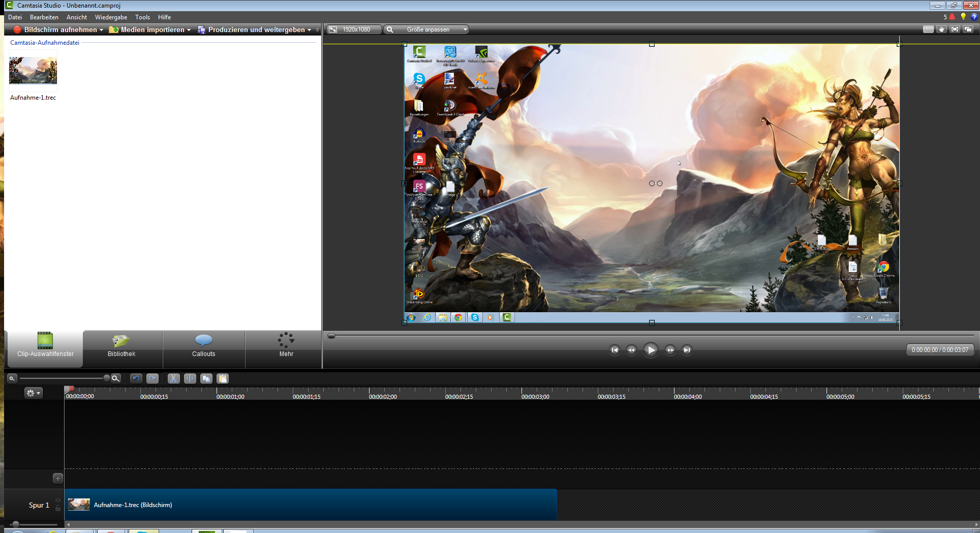Zoom out timeline with small magnifier
The image size is (980, 533).
tap(12, 378)
